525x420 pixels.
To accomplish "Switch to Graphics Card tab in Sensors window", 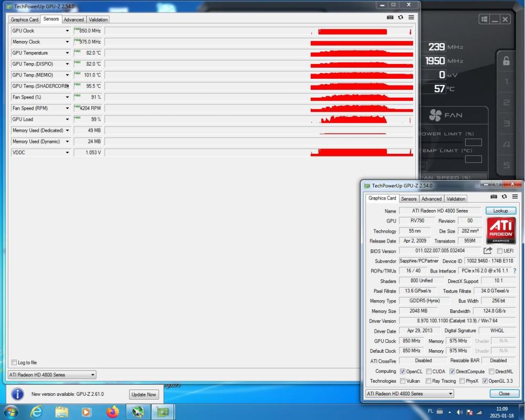I will click(25, 20).
